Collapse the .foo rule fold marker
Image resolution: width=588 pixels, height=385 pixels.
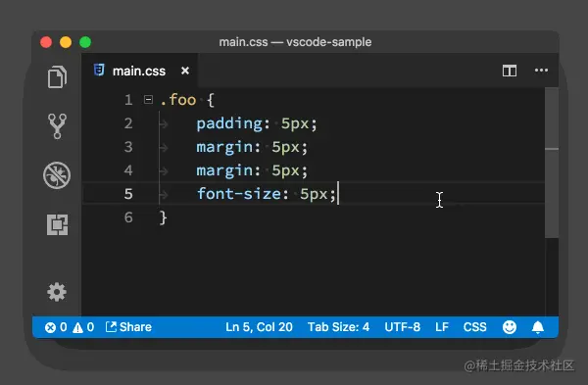(149, 100)
